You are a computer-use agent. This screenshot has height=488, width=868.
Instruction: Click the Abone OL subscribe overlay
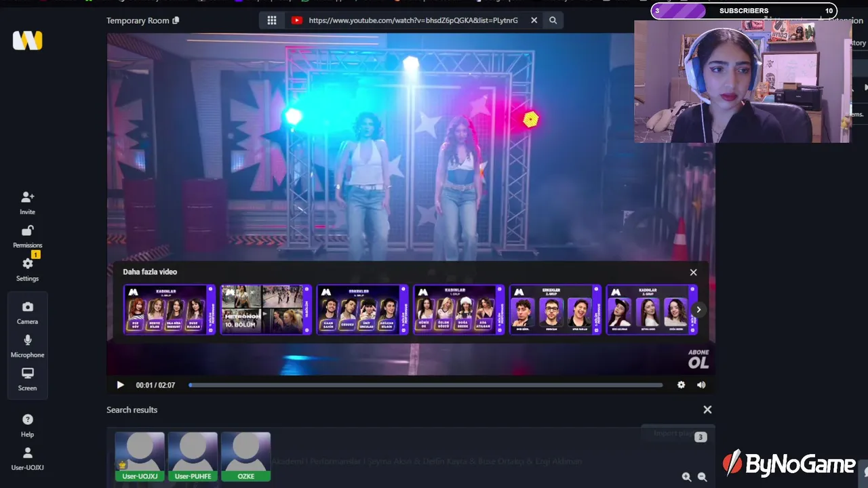tap(698, 359)
